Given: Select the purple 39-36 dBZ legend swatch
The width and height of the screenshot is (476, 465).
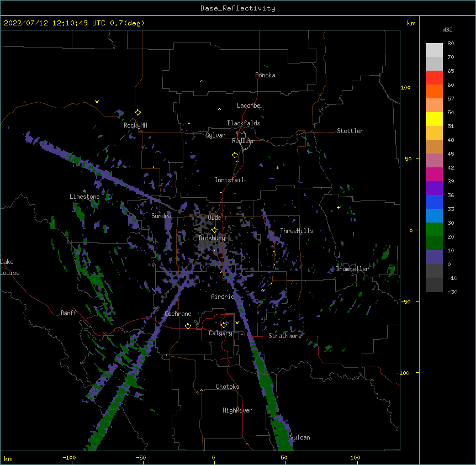Looking at the screenshot, I should tap(434, 188).
